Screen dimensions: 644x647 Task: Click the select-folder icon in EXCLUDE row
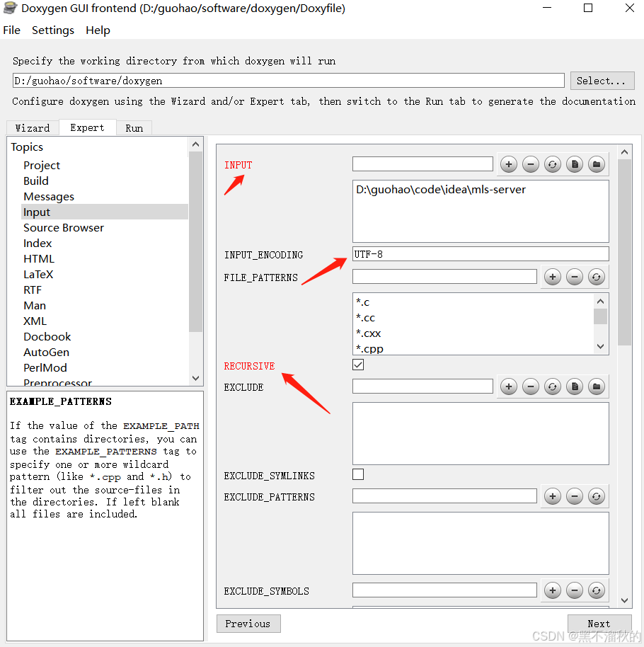pyautogui.click(x=597, y=387)
